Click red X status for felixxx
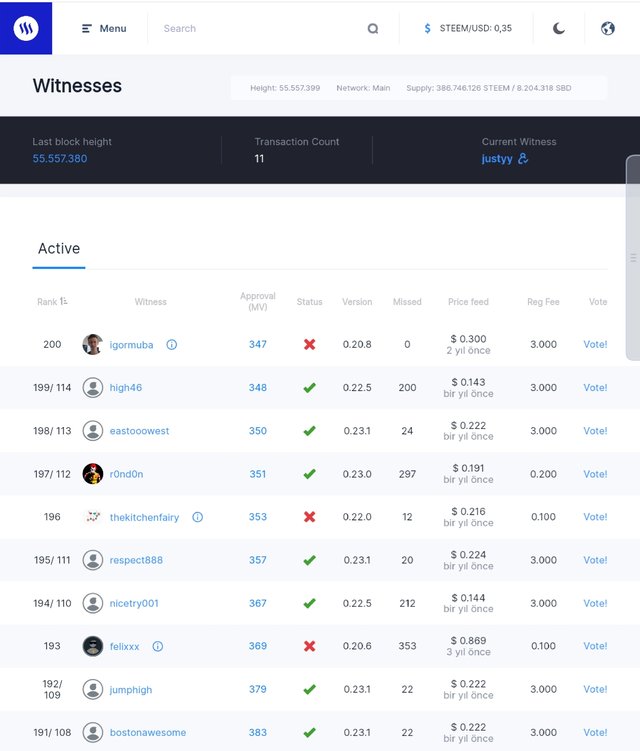Viewport: 640px width, 751px height. 309,646
